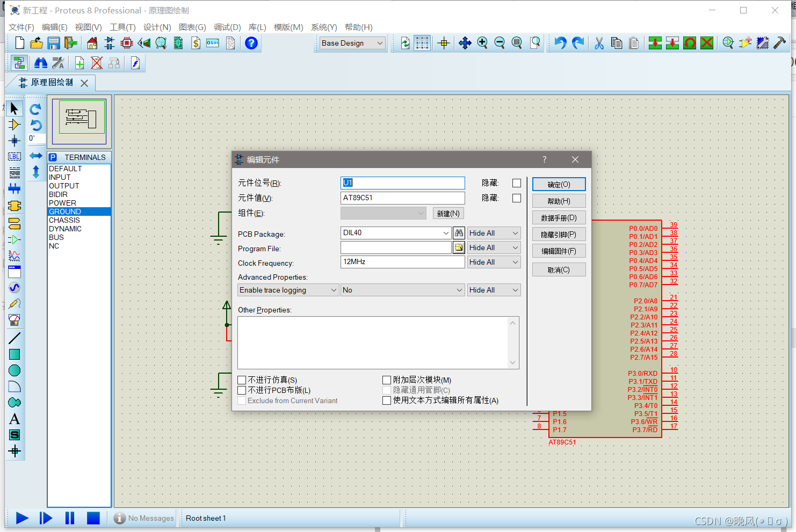Cut selection with scissors icon

(599, 43)
